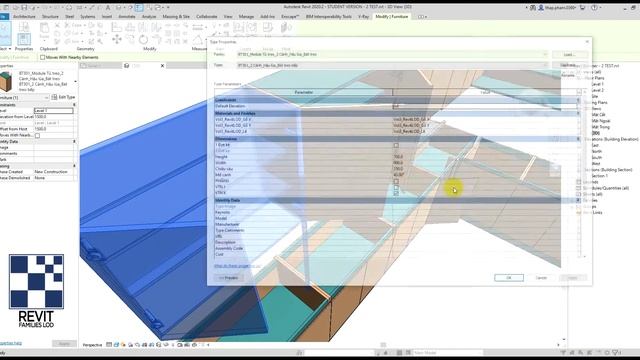Collapse the Identity Data group in Type Properties
The width and height of the screenshot is (640, 360).
coord(578,200)
